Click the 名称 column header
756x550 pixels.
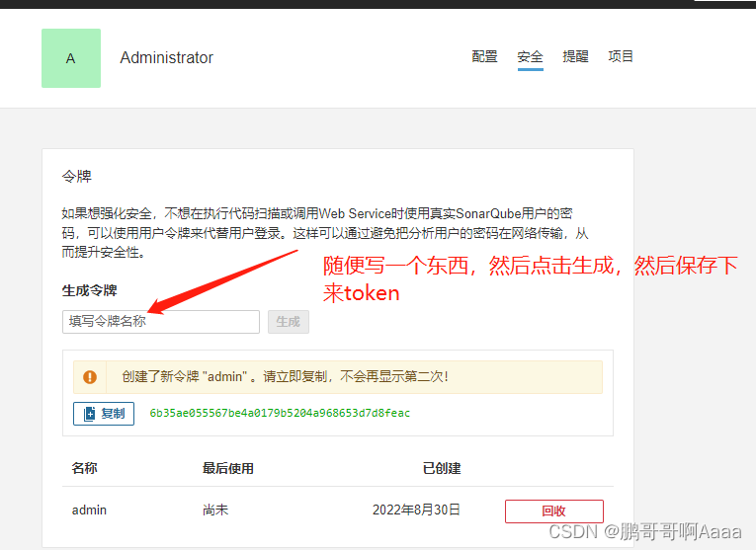tap(84, 468)
